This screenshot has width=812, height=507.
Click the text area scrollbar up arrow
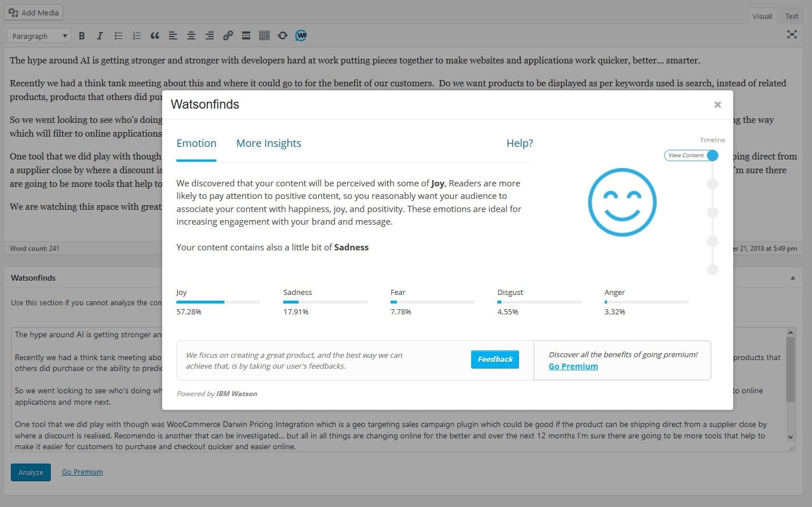coord(790,333)
